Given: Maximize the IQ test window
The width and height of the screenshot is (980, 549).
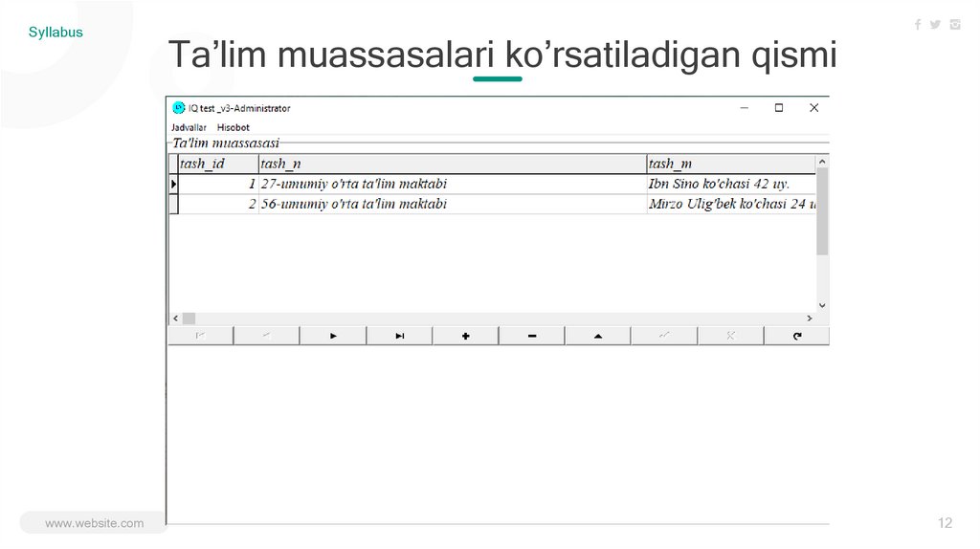Looking at the screenshot, I should [x=779, y=108].
